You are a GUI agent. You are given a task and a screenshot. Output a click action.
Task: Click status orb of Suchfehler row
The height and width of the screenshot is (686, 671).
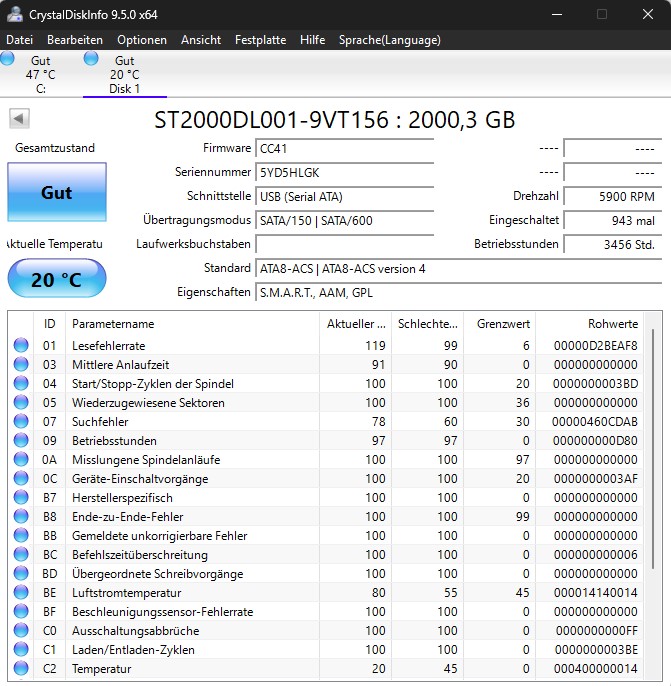[21, 421]
